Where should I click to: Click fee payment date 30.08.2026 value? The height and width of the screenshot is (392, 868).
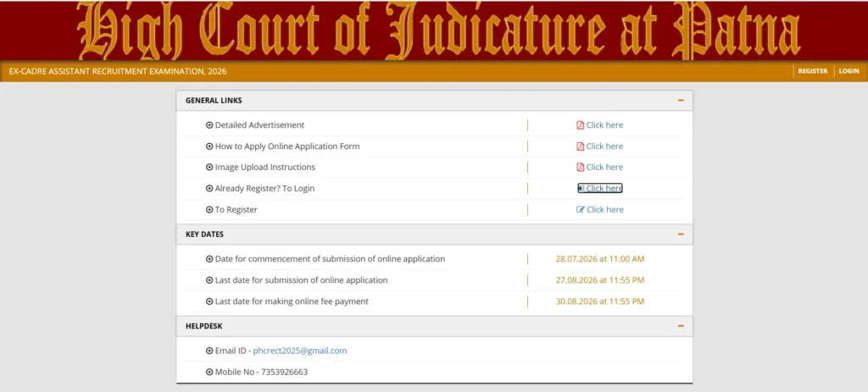[x=600, y=301]
